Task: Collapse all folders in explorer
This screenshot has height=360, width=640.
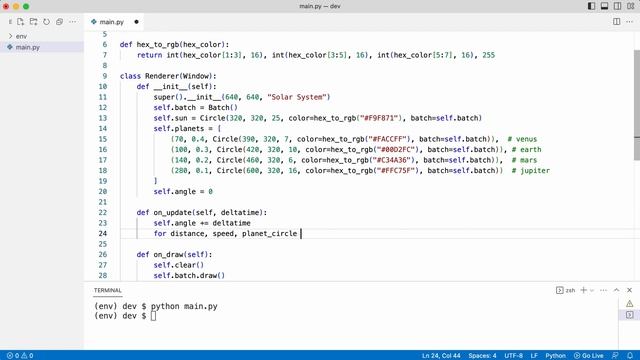Action: tap(60, 22)
